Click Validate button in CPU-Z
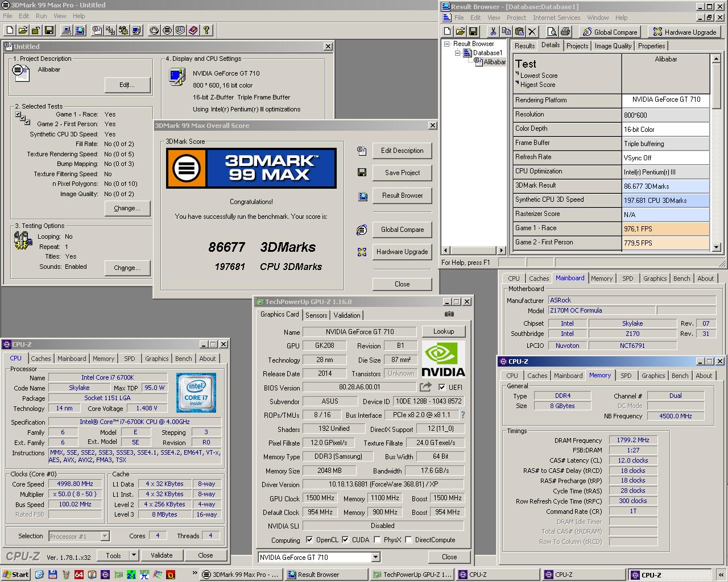 tap(162, 555)
